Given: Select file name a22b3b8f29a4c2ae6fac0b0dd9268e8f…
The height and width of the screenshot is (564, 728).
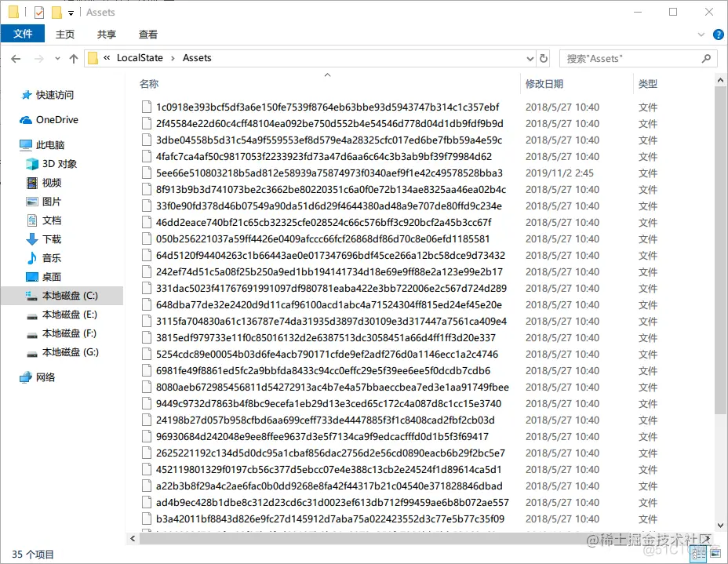Looking at the screenshot, I should 329,486.
